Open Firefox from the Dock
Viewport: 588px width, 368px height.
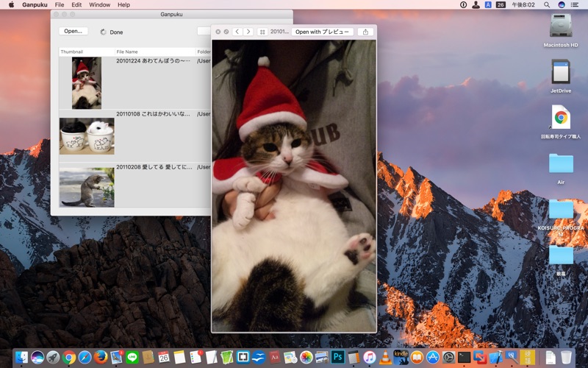tap(101, 357)
